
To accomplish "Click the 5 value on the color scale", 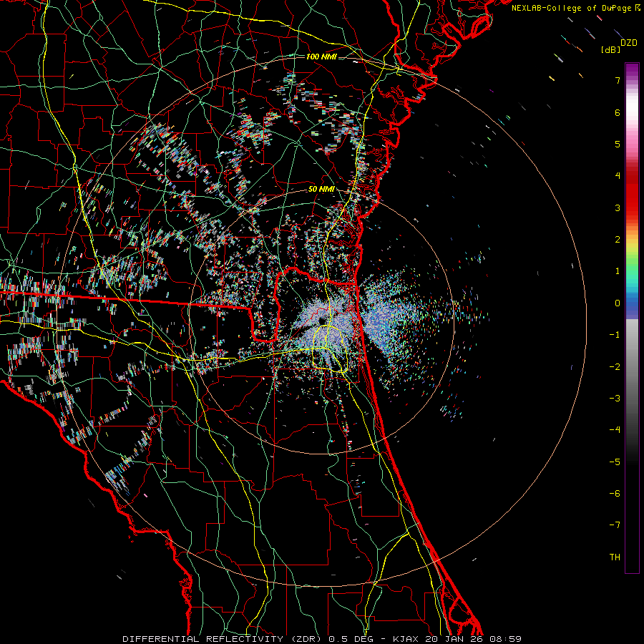I will pyautogui.click(x=618, y=144).
